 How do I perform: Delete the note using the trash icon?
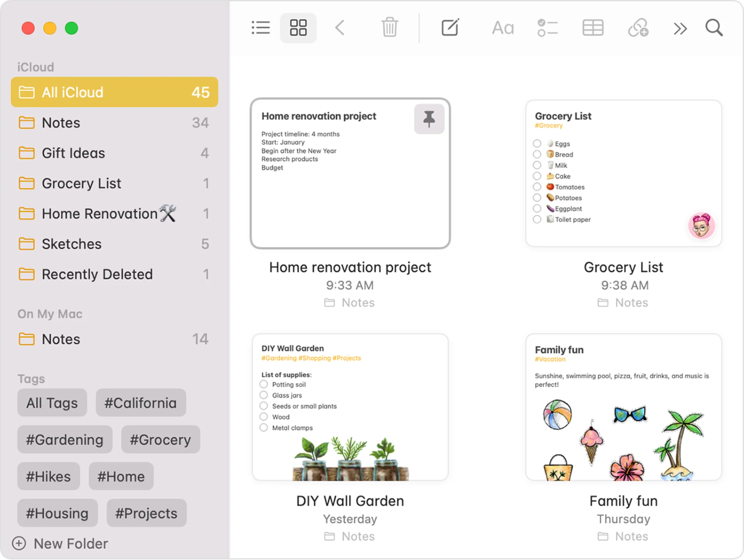(390, 27)
